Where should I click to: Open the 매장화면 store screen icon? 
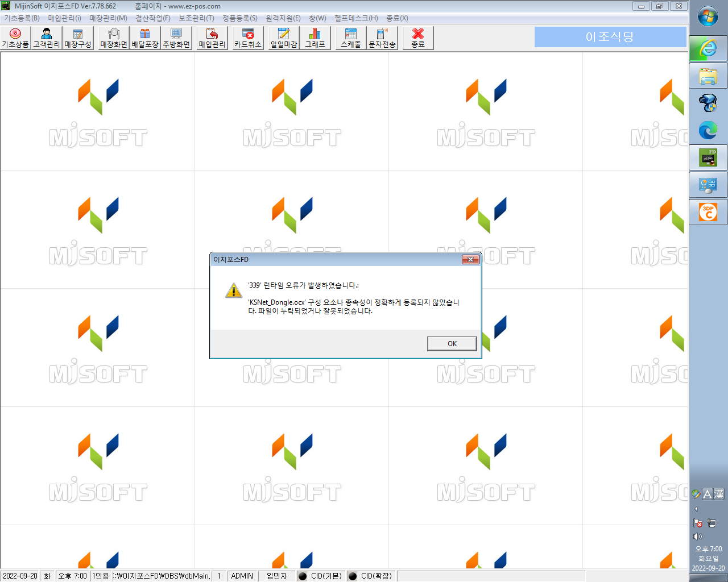[114, 38]
